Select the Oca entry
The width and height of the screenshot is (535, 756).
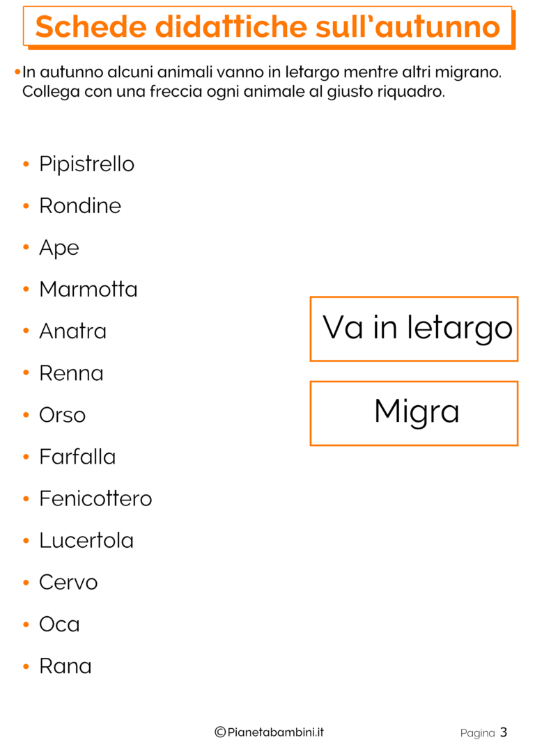[59, 624]
